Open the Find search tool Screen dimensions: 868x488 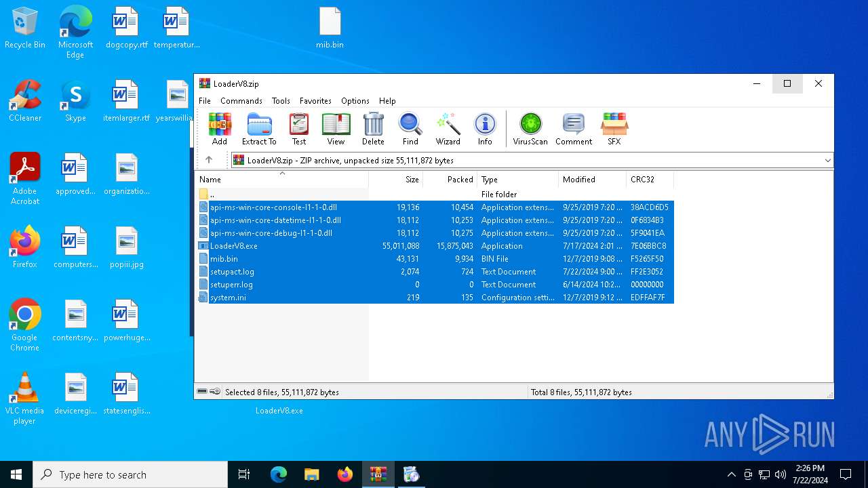[410, 129]
